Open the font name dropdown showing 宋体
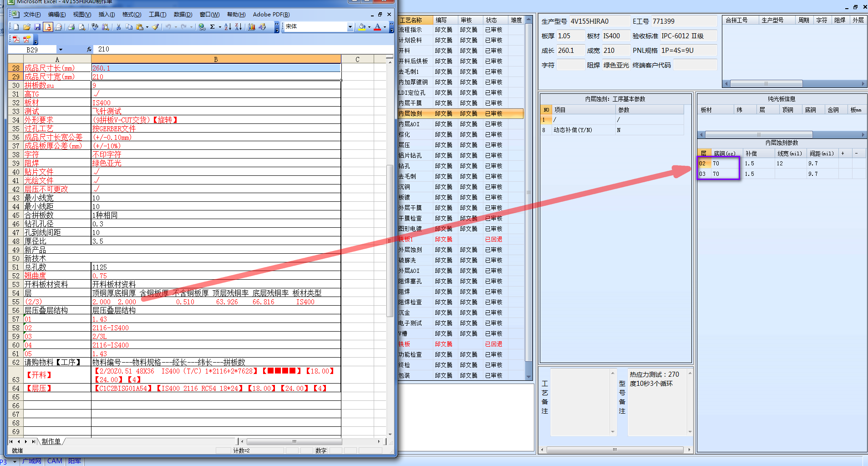The image size is (868, 466). [x=350, y=27]
